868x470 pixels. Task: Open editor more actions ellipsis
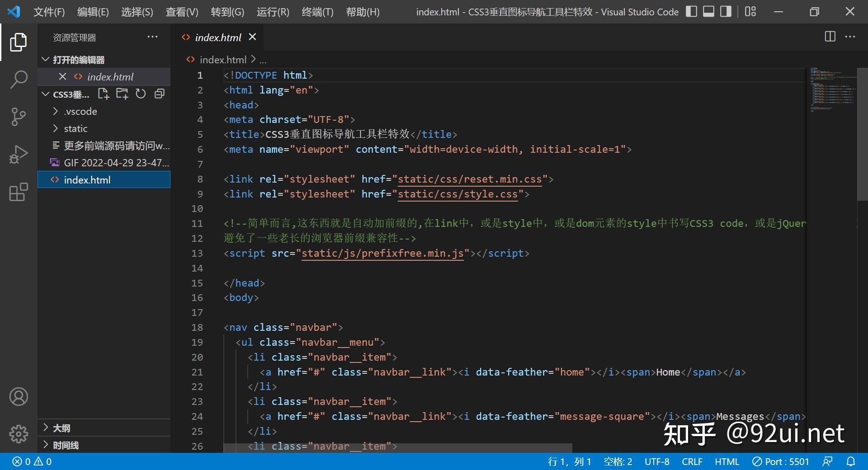click(850, 37)
